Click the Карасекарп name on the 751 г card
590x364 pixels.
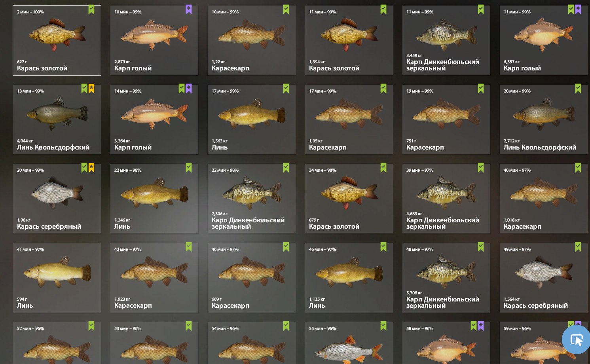click(x=425, y=147)
